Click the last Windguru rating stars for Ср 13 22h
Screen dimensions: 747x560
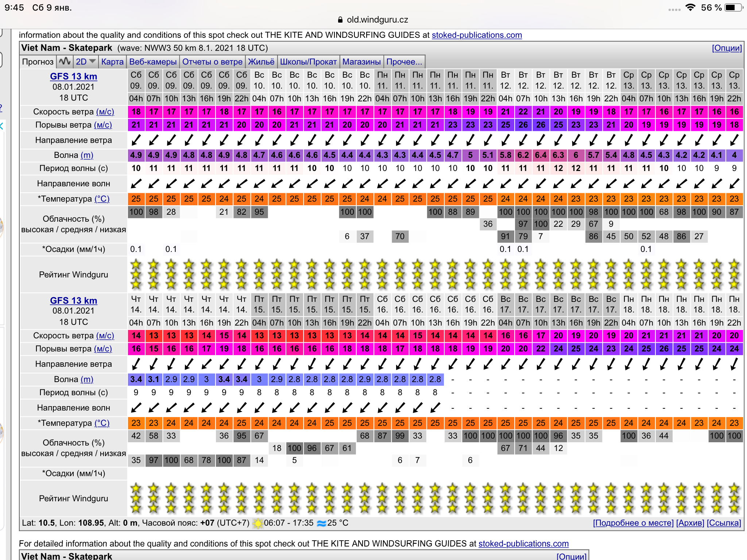click(x=734, y=274)
